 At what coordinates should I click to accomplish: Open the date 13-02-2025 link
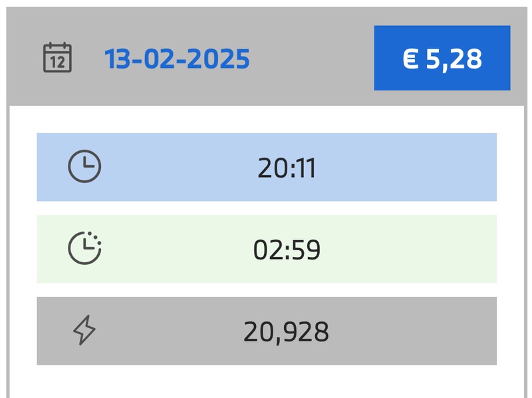[x=177, y=59]
